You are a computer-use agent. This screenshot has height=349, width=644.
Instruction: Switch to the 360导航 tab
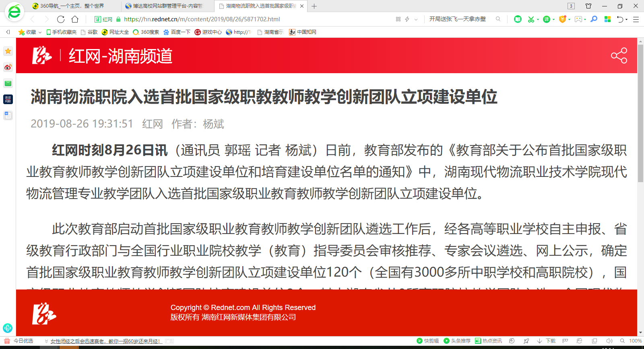(x=72, y=6)
